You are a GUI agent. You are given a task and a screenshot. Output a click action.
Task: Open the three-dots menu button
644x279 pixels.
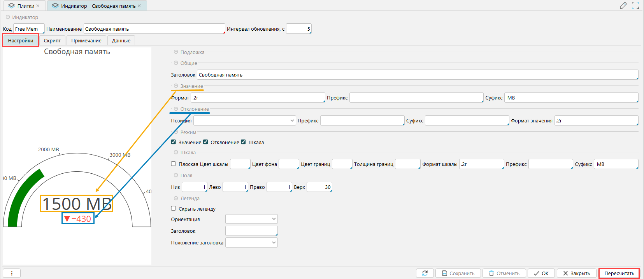[x=12, y=273]
